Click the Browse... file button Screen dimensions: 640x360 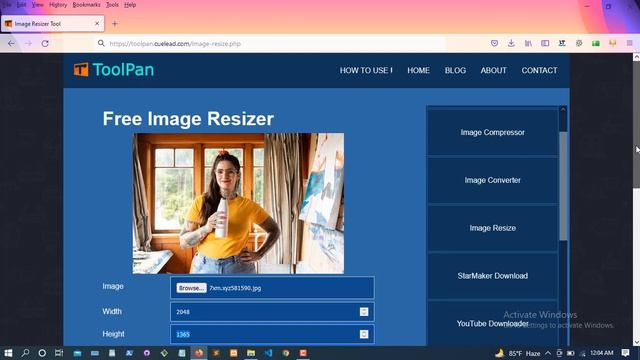pos(191,288)
